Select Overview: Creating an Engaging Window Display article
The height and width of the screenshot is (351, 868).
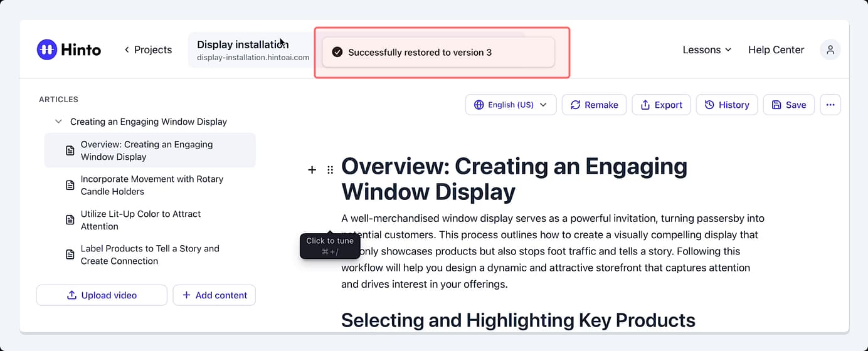[x=150, y=150]
